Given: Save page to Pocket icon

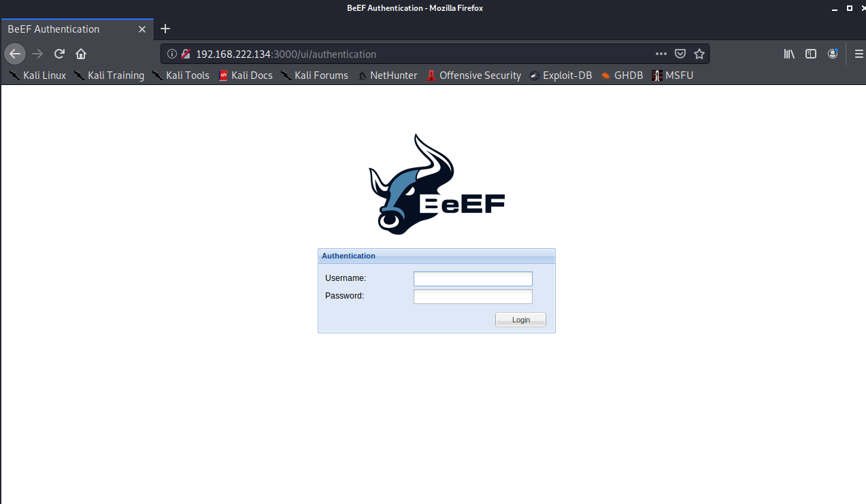Looking at the screenshot, I should click(x=680, y=54).
